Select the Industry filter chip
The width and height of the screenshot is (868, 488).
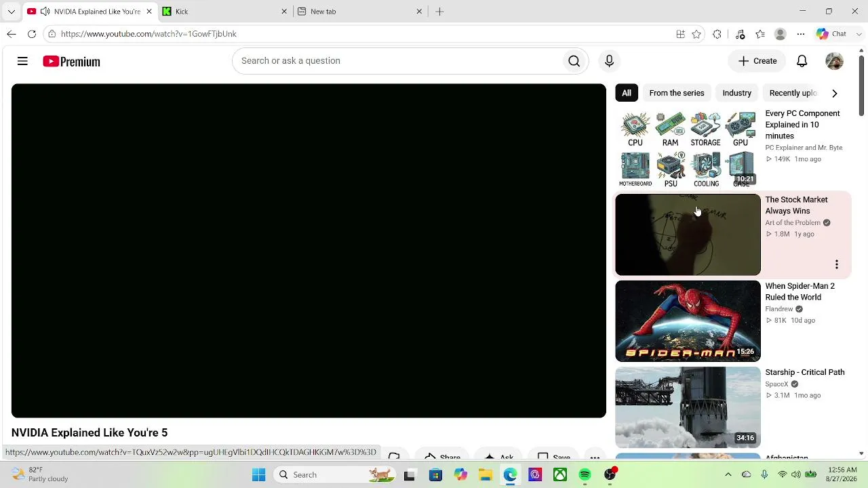pyautogui.click(x=737, y=93)
